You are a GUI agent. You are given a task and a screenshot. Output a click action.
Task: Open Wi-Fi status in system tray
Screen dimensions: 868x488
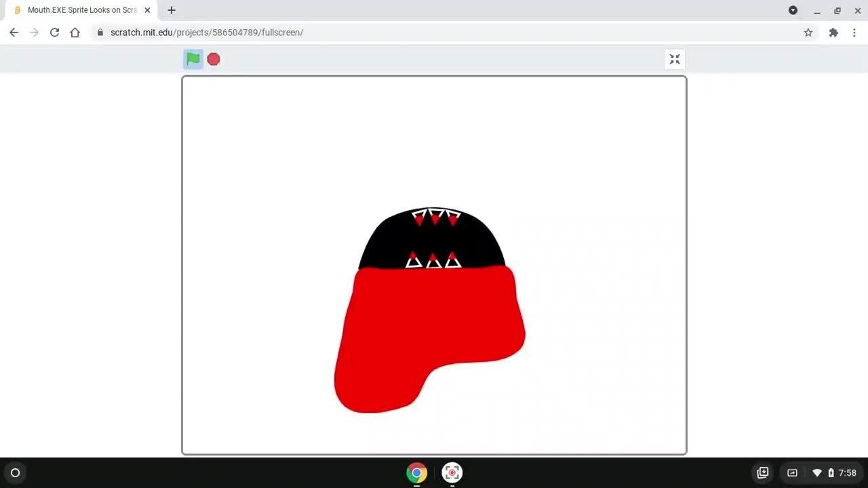click(817, 473)
